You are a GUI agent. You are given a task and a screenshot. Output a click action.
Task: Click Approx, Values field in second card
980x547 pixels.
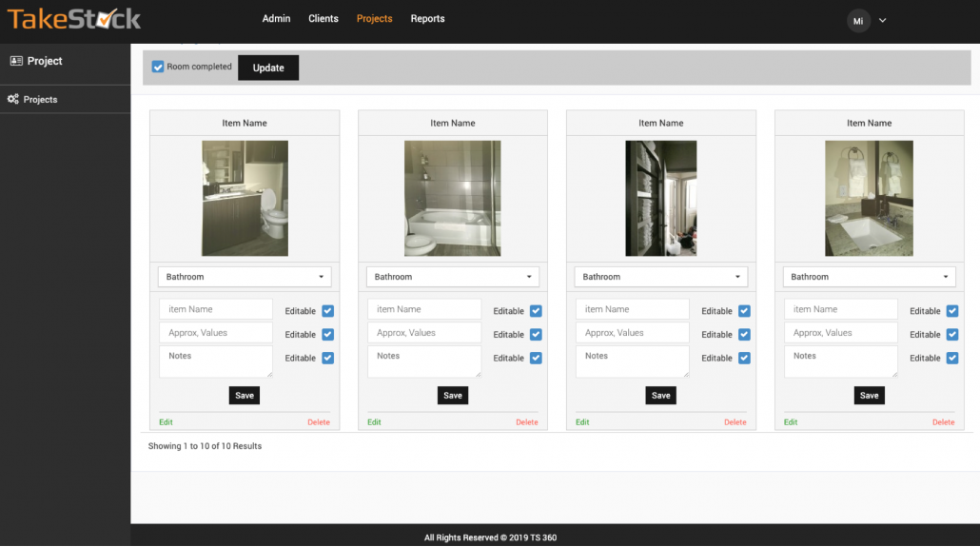[x=423, y=333]
